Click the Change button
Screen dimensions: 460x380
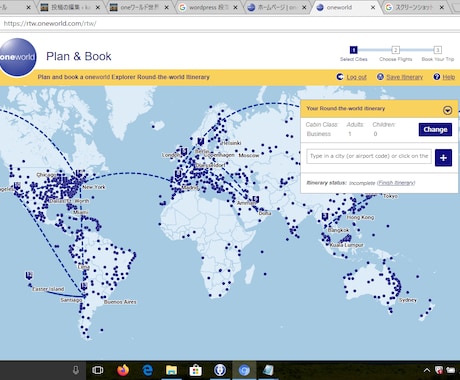(x=435, y=129)
